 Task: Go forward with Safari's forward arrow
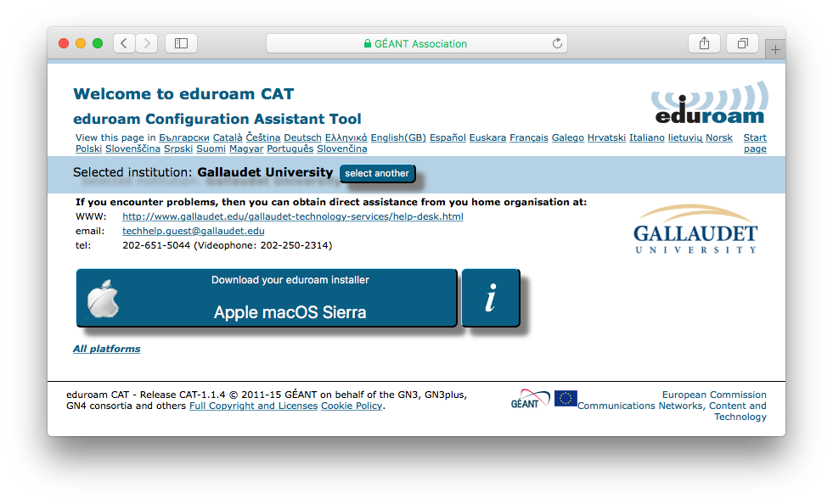[147, 43]
